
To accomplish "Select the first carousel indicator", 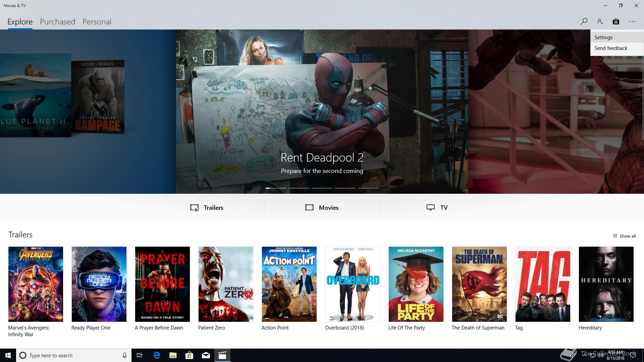I will pos(276,188).
